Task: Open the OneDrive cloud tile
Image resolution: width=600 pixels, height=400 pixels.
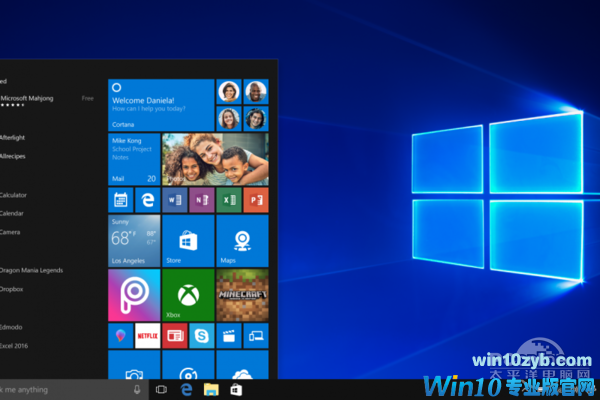Action: [243, 365]
